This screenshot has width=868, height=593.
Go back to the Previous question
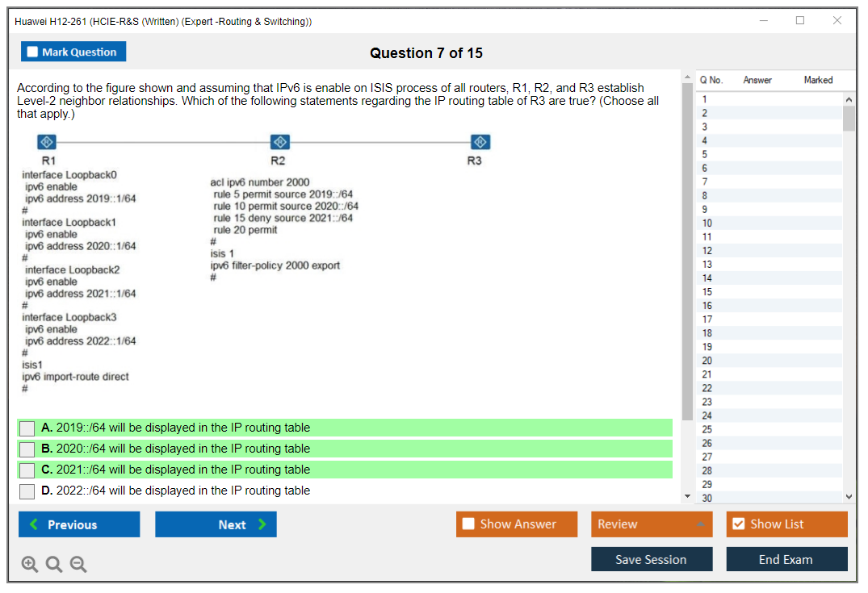pyautogui.click(x=79, y=524)
